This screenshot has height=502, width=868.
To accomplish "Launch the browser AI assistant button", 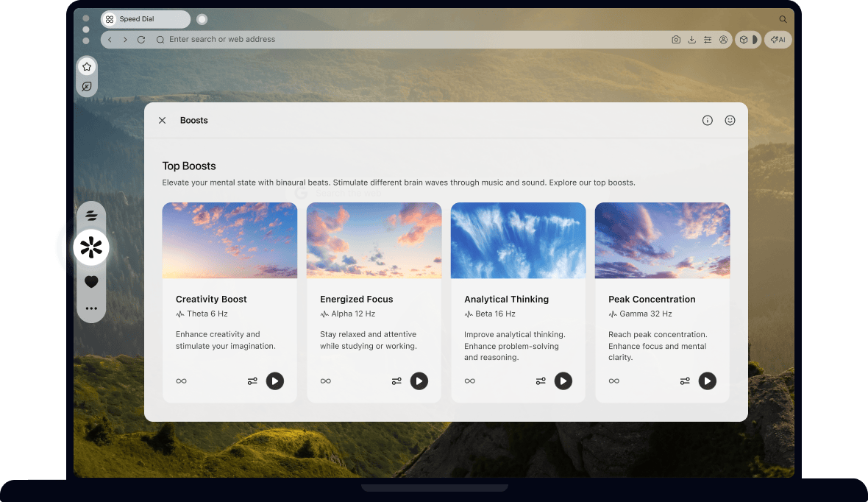I will [778, 39].
